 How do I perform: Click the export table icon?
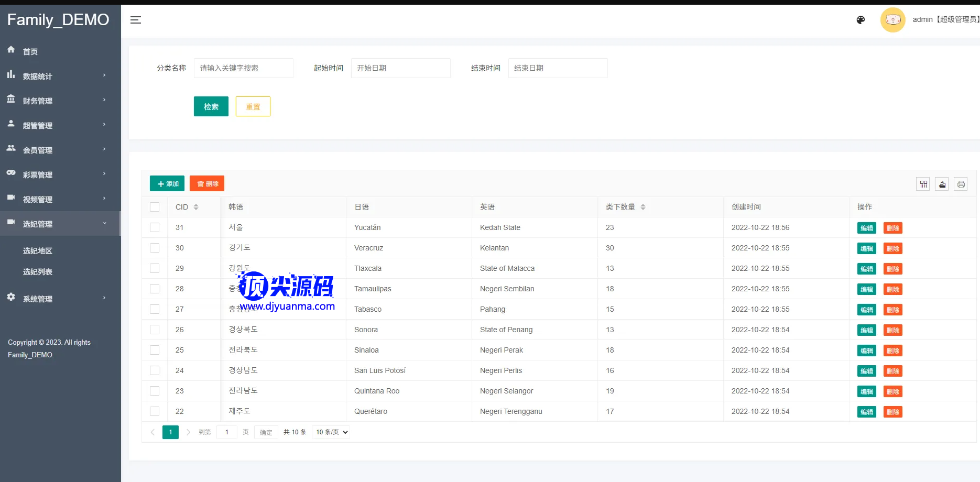click(x=942, y=184)
